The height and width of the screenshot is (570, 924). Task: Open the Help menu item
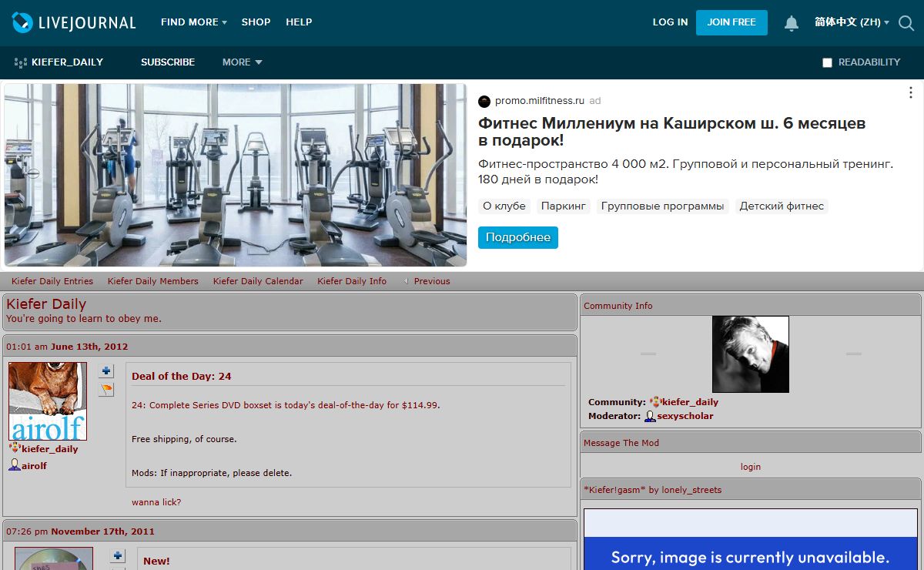click(299, 22)
